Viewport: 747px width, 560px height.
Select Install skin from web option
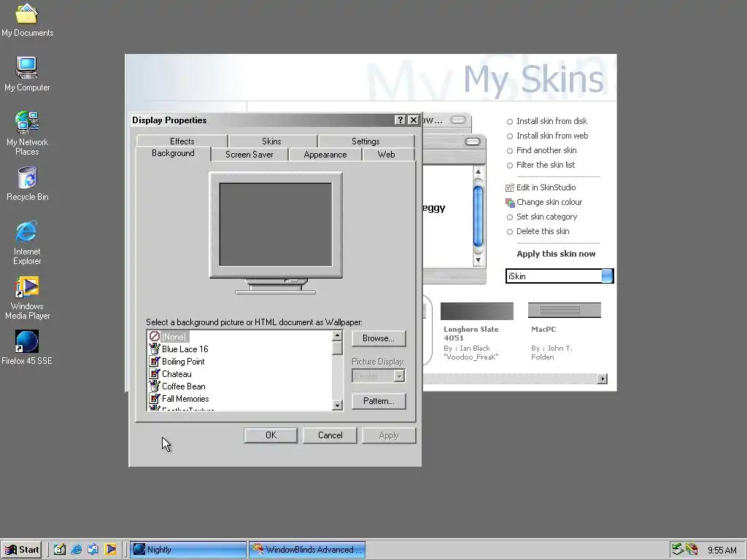pos(547,136)
